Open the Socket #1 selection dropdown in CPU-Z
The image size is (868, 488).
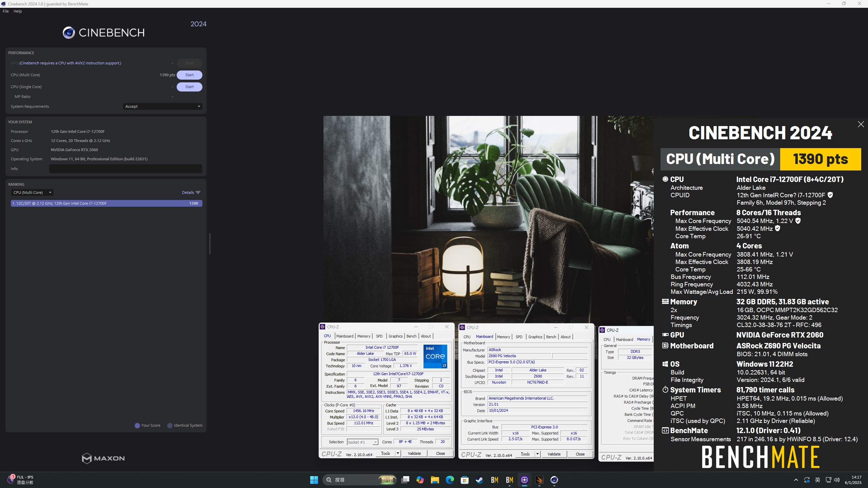click(362, 442)
